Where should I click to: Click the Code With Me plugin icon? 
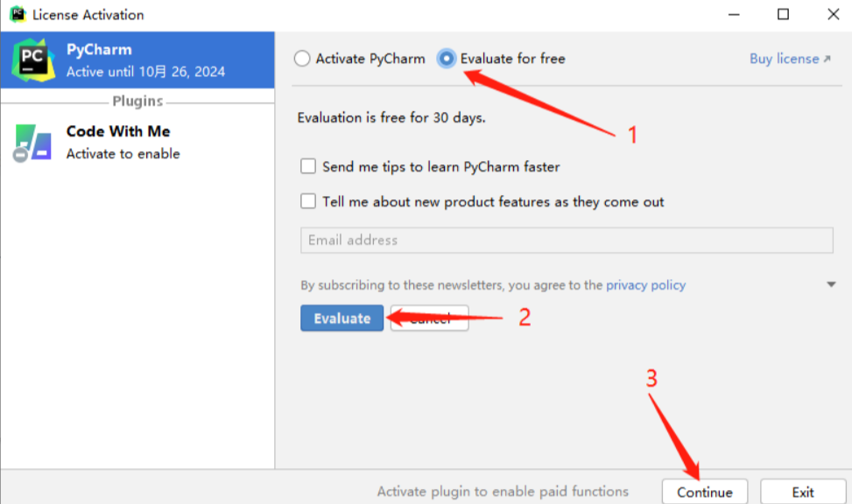tap(32, 143)
